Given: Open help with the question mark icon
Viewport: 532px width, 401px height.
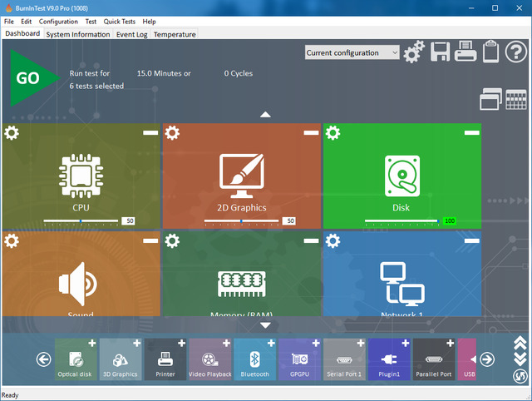Looking at the screenshot, I should coord(516,52).
